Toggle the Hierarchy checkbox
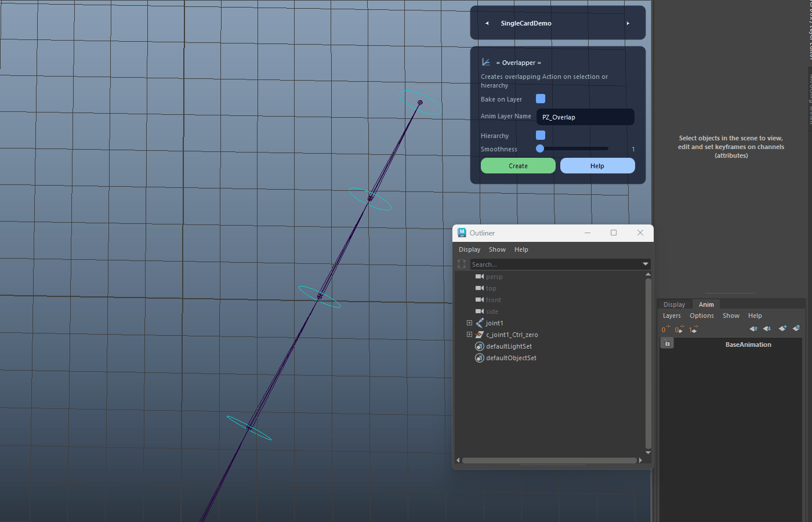 point(541,135)
